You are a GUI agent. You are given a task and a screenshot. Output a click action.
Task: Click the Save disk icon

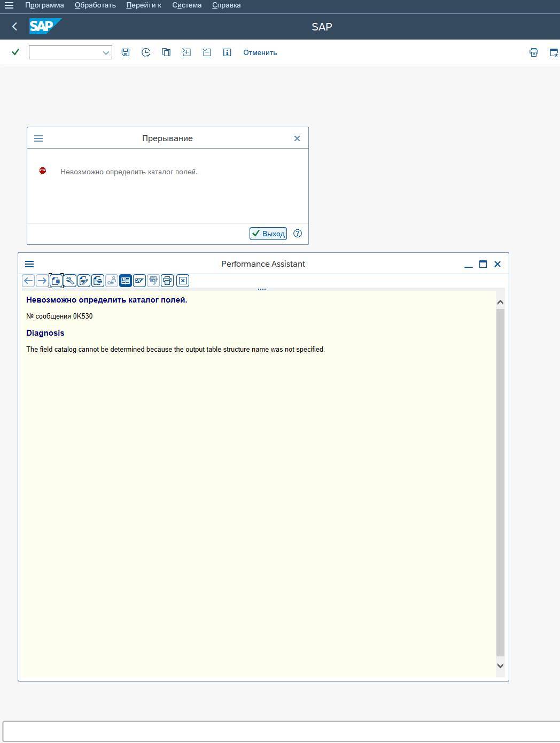[126, 52]
